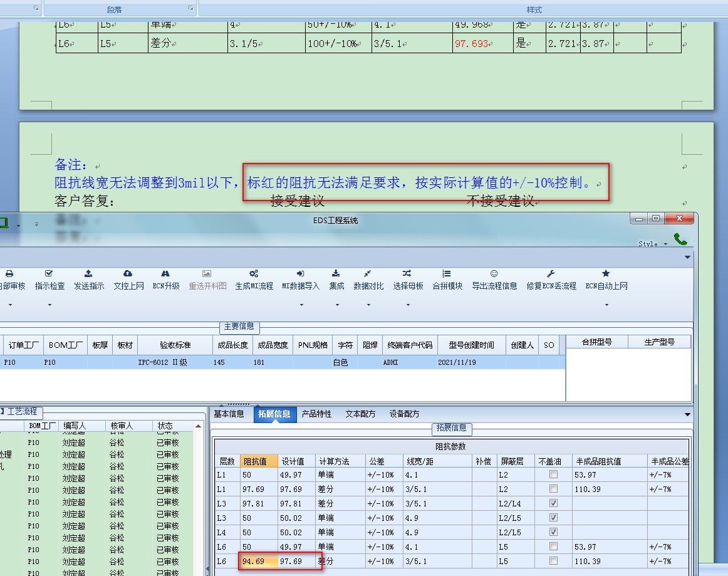Click the 重选开料图 image icon

tap(207, 274)
